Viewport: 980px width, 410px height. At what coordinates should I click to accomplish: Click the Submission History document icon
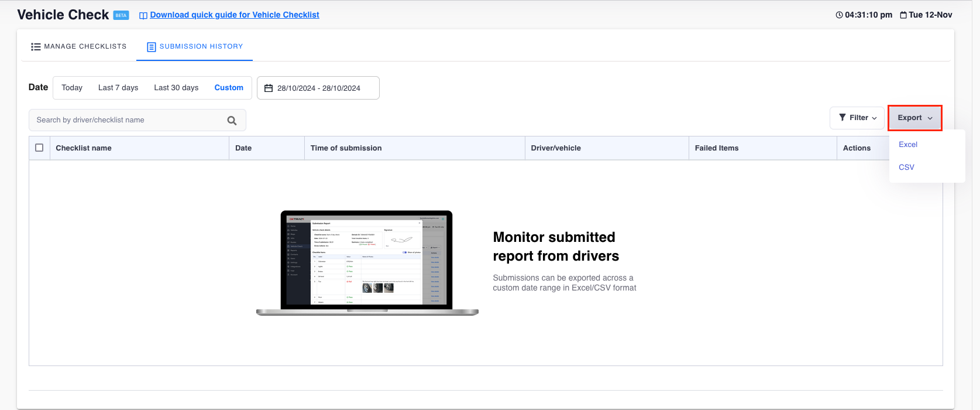151,47
